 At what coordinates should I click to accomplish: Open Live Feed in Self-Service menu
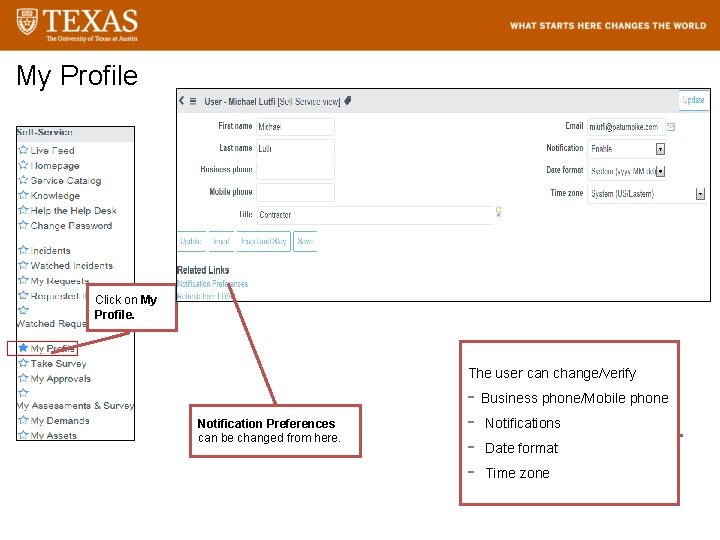click(x=52, y=151)
